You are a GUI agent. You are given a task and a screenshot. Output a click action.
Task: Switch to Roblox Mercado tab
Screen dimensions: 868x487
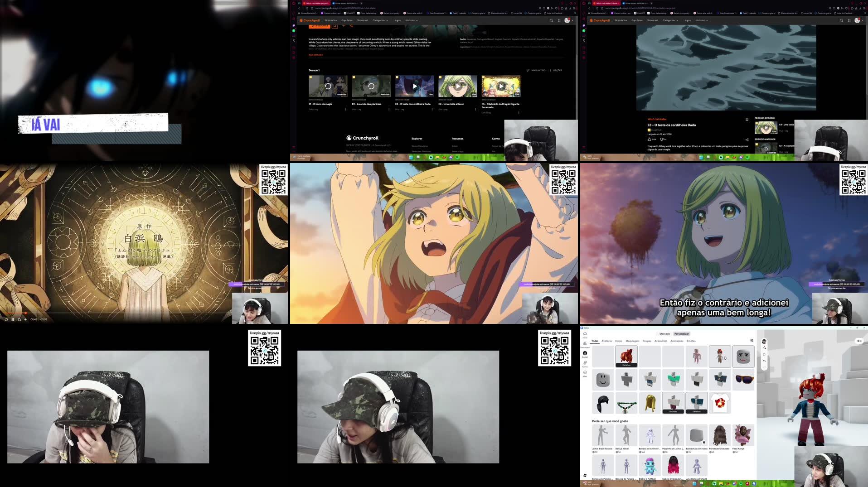pyautogui.click(x=664, y=334)
